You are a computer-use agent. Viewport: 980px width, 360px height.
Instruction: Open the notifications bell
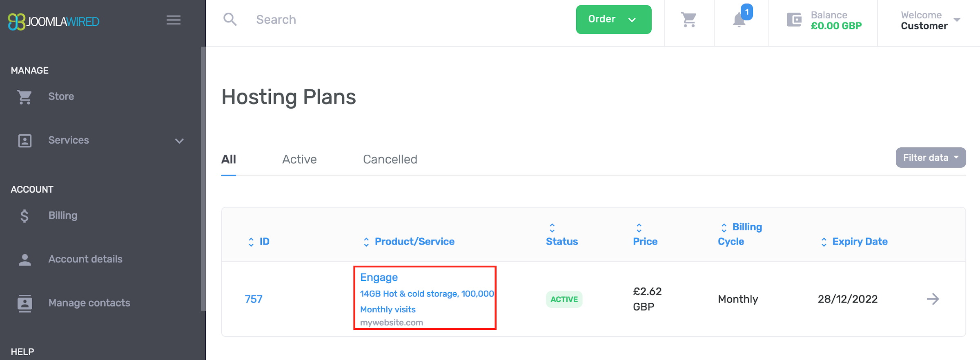739,20
